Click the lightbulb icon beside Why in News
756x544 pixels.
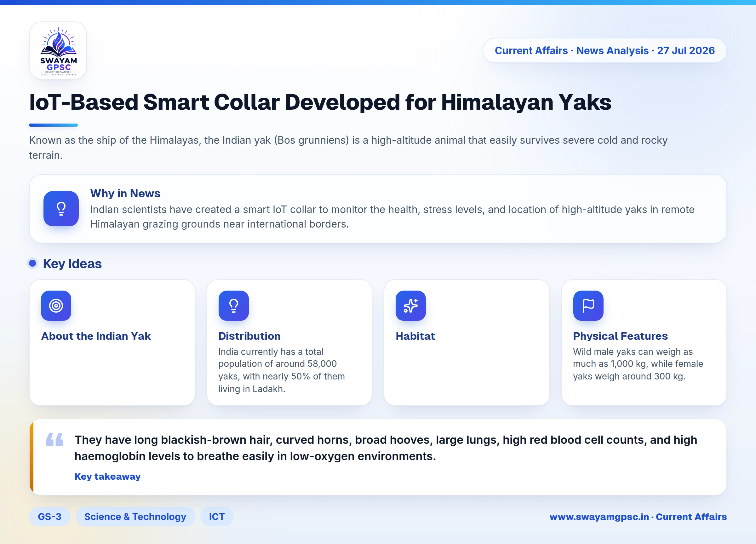coord(61,208)
